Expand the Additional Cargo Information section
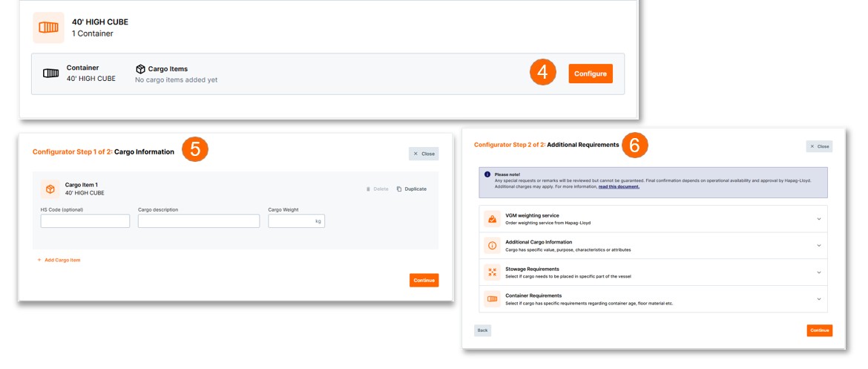This screenshot has height=369, width=868. 819,246
